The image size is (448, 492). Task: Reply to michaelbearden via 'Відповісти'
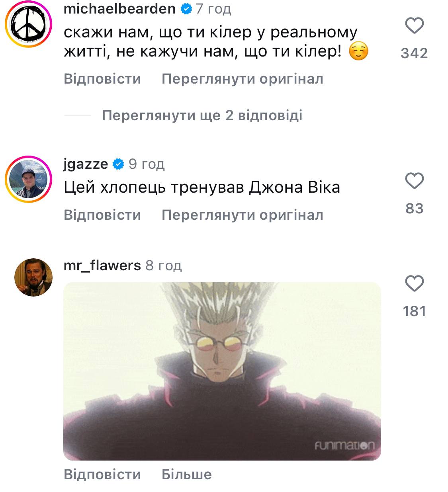pyautogui.click(x=102, y=79)
